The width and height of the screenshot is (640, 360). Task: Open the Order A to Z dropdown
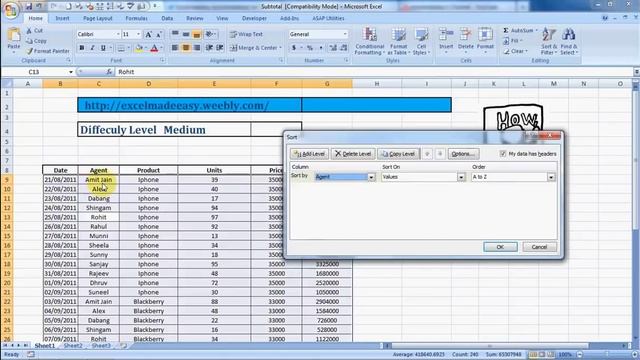click(x=551, y=177)
